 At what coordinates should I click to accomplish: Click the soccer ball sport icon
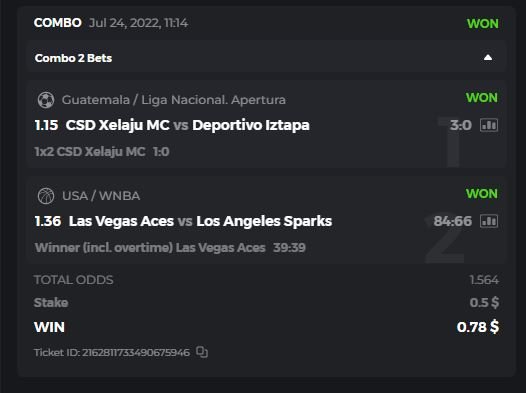(46, 100)
